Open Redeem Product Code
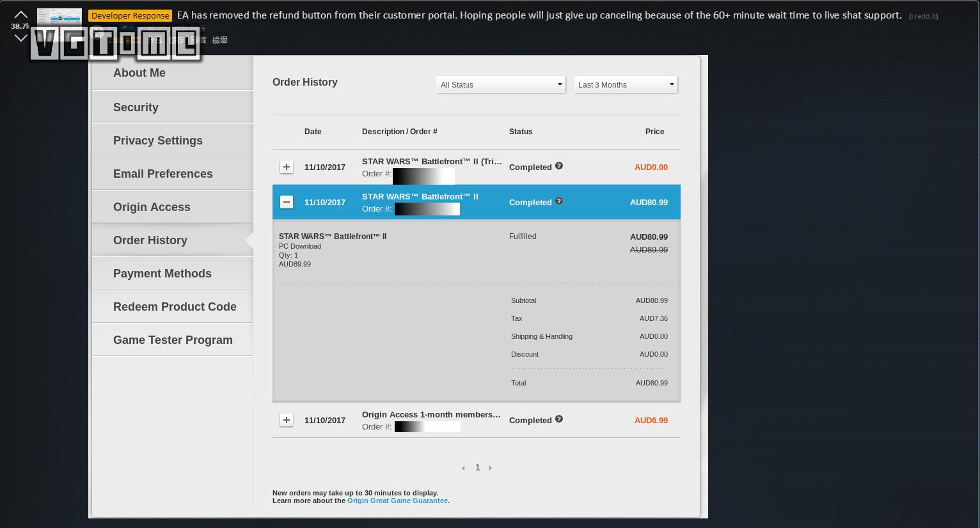Screen dimensions: 980x528 pyautogui.click(x=173, y=307)
